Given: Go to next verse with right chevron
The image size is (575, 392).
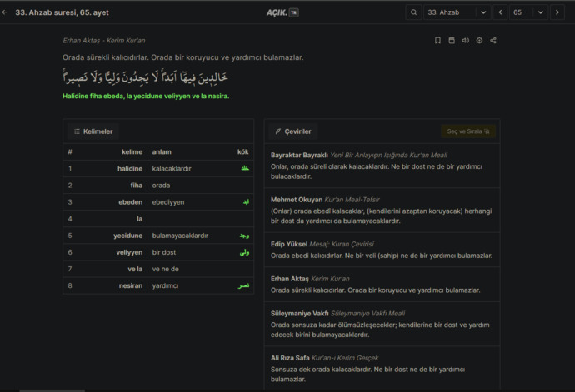Looking at the screenshot, I should tap(557, 12).
